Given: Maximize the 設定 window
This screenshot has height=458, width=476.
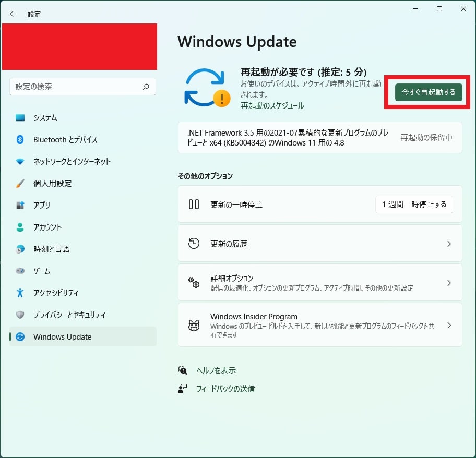Looking at the screenshot, I should tap(439, 9).
